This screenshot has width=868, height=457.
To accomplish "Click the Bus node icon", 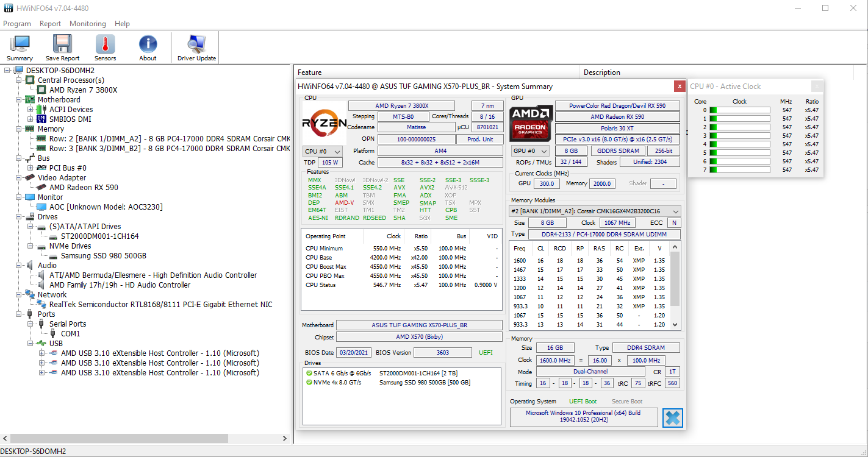I will click(29, 158).
